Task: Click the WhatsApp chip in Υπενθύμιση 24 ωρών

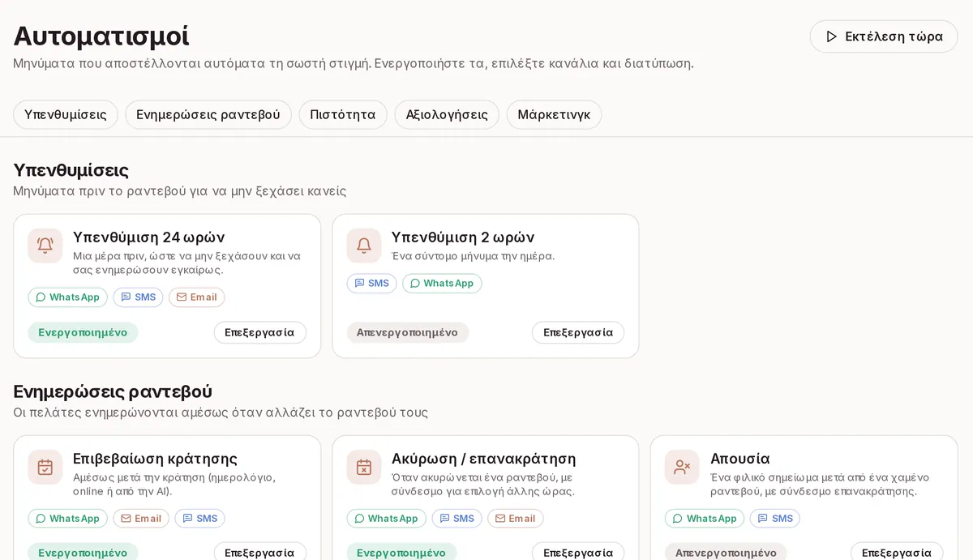Action: [x=67, y=297]
